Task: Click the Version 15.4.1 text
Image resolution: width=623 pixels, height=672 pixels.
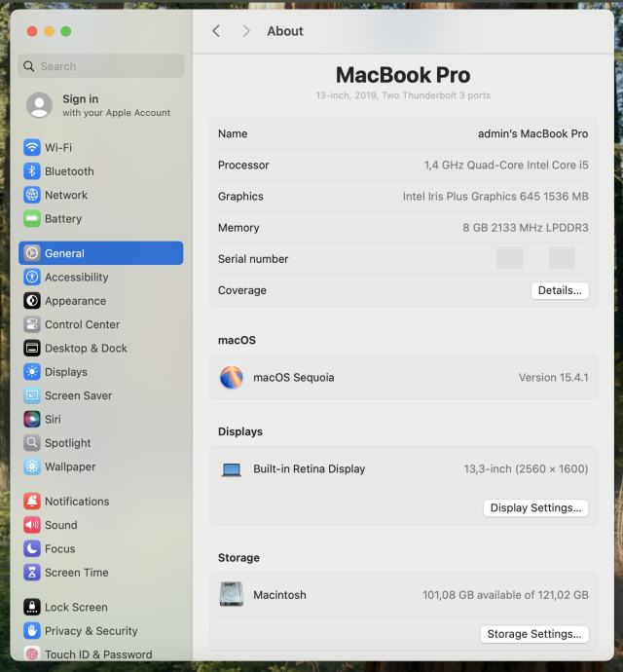Action: (x=553, y=378)
